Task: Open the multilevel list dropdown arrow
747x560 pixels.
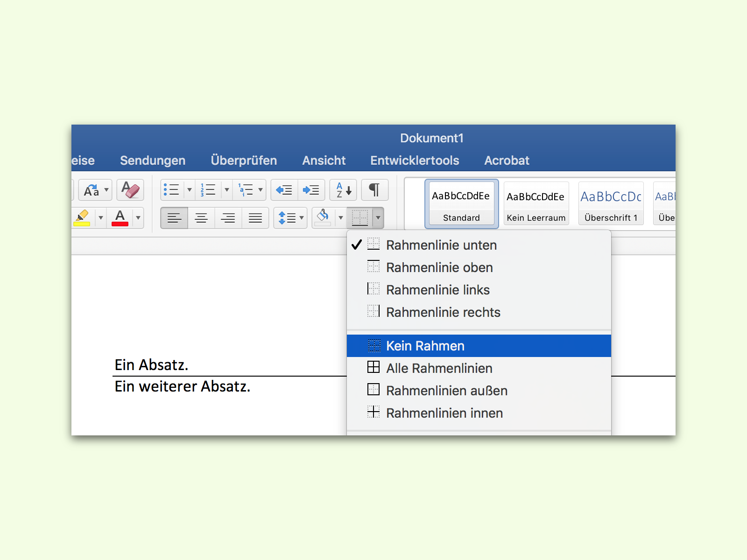Action: click(x=261, y=190)
